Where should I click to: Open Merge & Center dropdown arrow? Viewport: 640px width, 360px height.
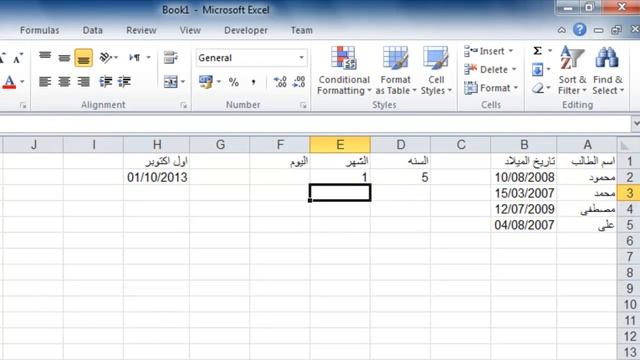182,82
